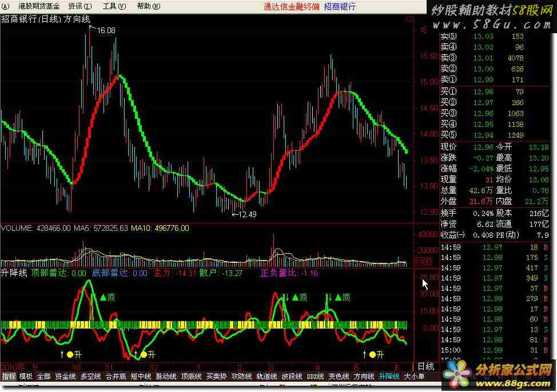The image size is (557, 392).
Task: Click the 招商银行 name in title bar
Action: click(x=340, y=6)
